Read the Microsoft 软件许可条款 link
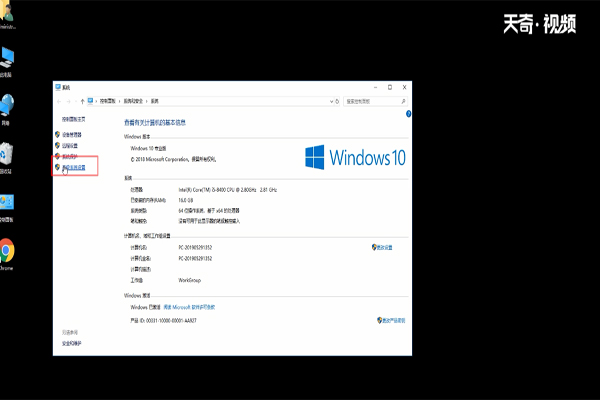 tap(189, 307)
